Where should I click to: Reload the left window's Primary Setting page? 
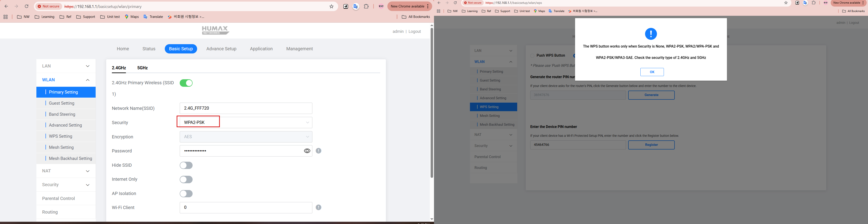[x=27, y=6]
